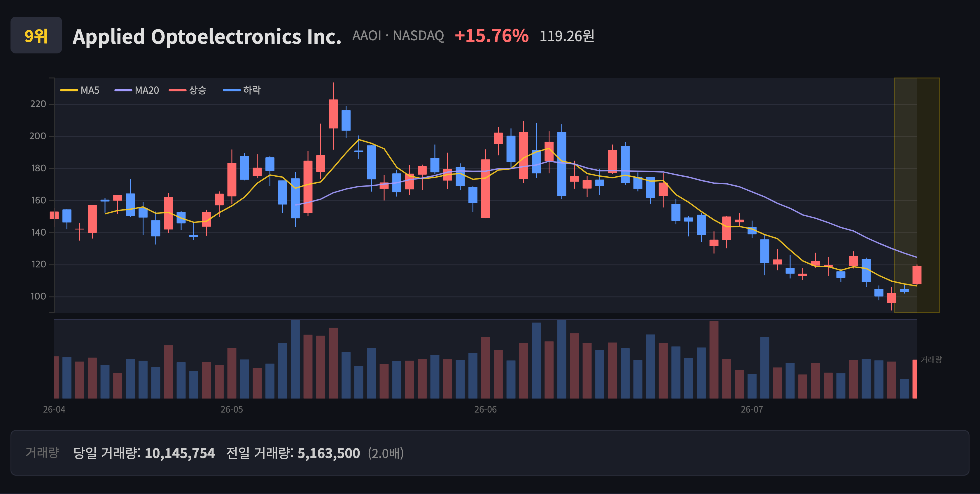The width and height of the screenshot is (980, 494).
Task: Toggle the 하락 legend entry
Action: click(242, 90)
